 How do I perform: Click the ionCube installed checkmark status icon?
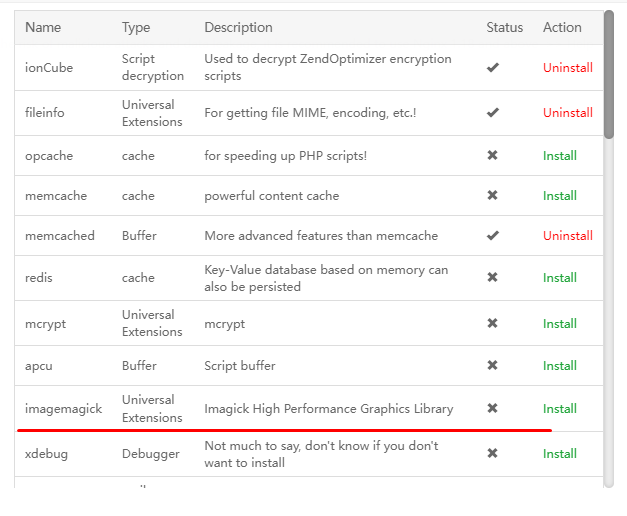pos(492,68)
